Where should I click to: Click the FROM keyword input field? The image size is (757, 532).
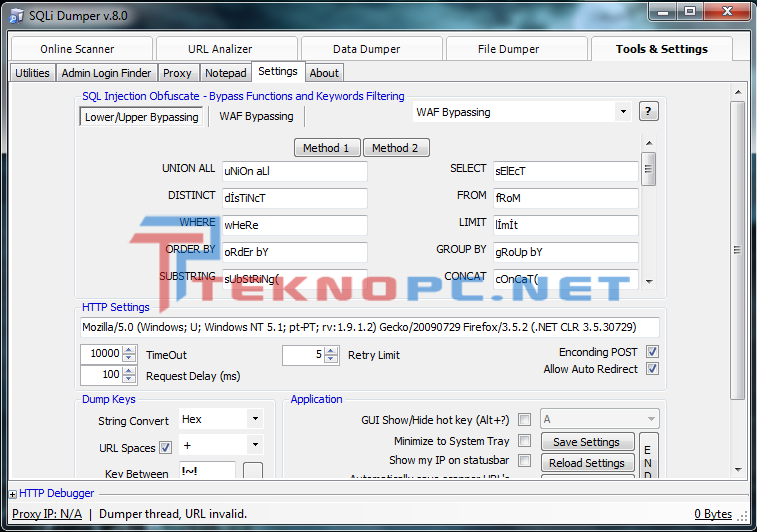point(566,198)
